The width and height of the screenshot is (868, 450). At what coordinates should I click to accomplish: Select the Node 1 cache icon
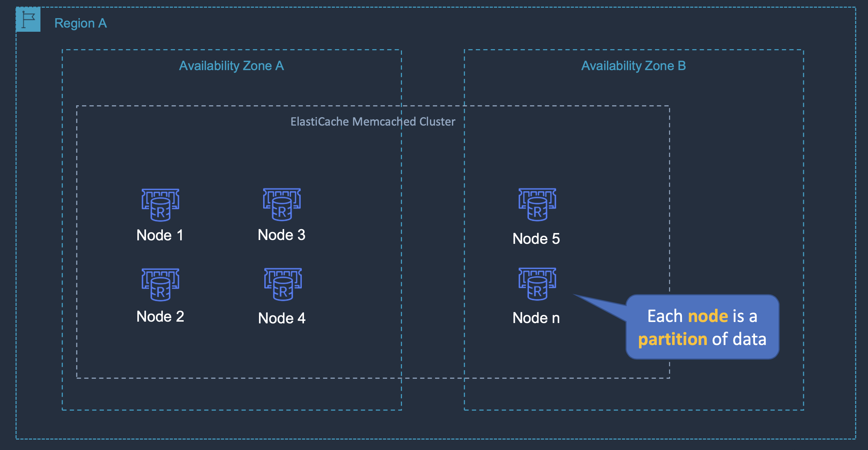tap(160, 205)
